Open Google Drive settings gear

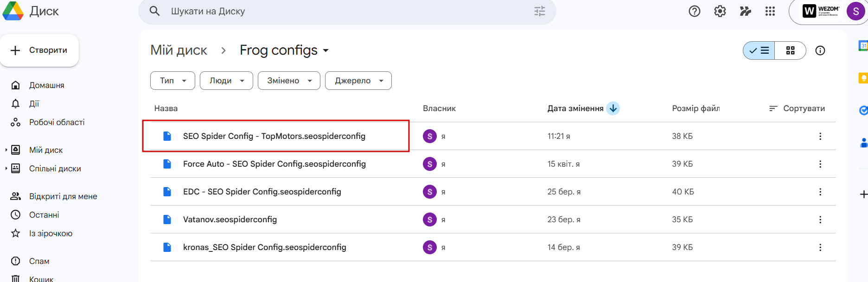tap(720, 11)
